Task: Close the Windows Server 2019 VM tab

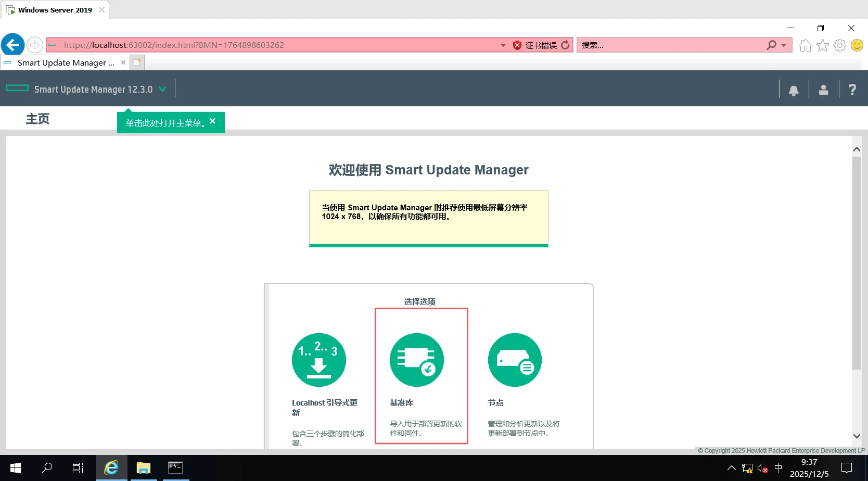Action: tap(101, 10)
